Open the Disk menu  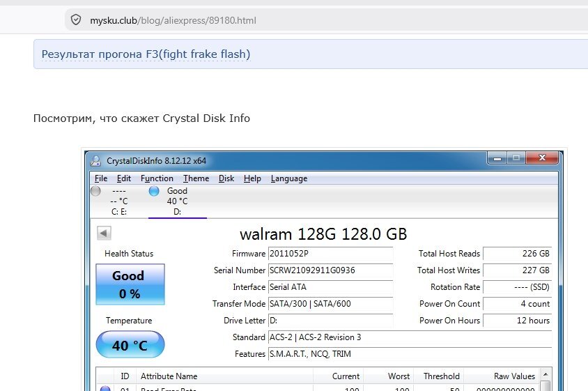[x=226, y=178]
